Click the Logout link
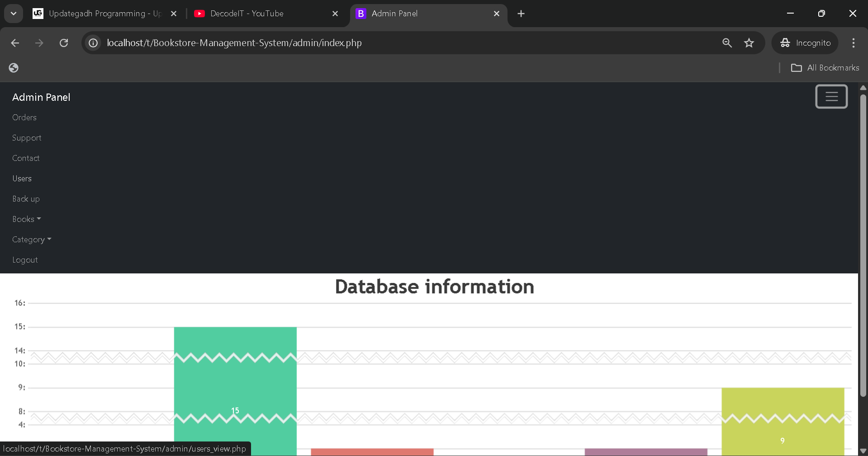This screenshot has width=868, height=456. [x=25, y=260]
